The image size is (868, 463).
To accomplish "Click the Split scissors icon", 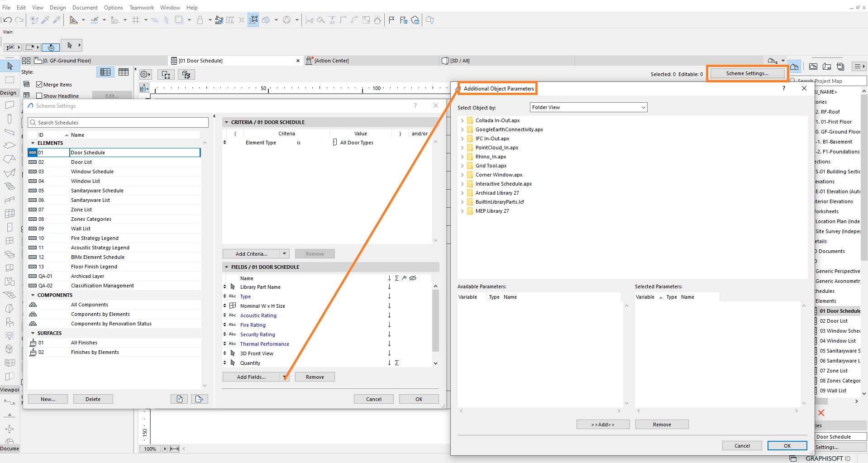I will (310, 20).
